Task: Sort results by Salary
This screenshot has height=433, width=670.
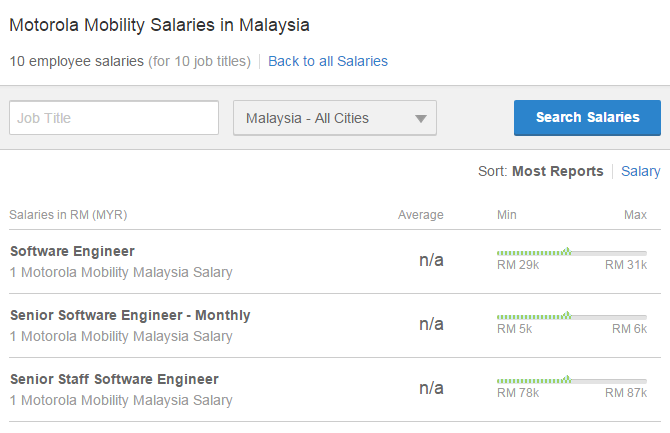Action: point(640,171)
